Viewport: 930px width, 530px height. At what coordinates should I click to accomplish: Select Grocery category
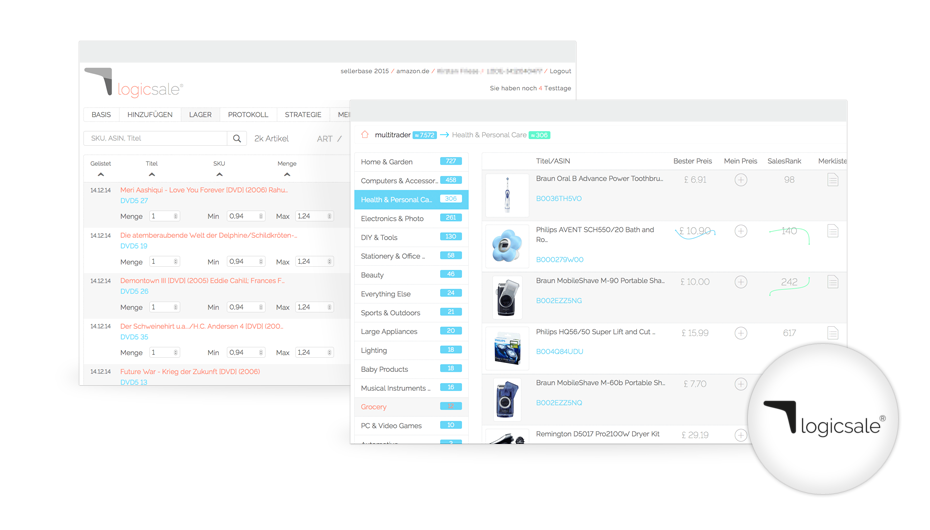point(411,407)
